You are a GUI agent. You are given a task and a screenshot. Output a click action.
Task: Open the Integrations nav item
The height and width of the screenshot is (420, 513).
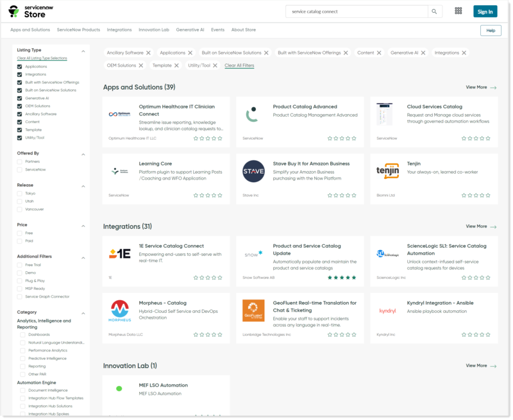point(119,29)
